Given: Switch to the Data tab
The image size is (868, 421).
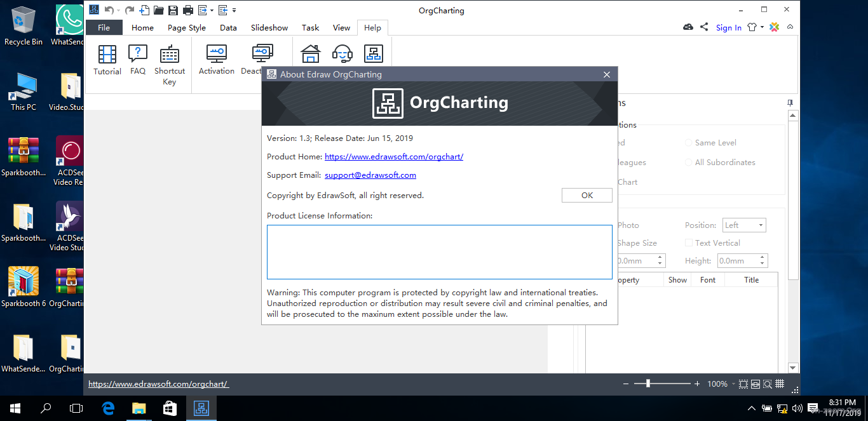Looking at the screenshot, I should pos(228,27).
